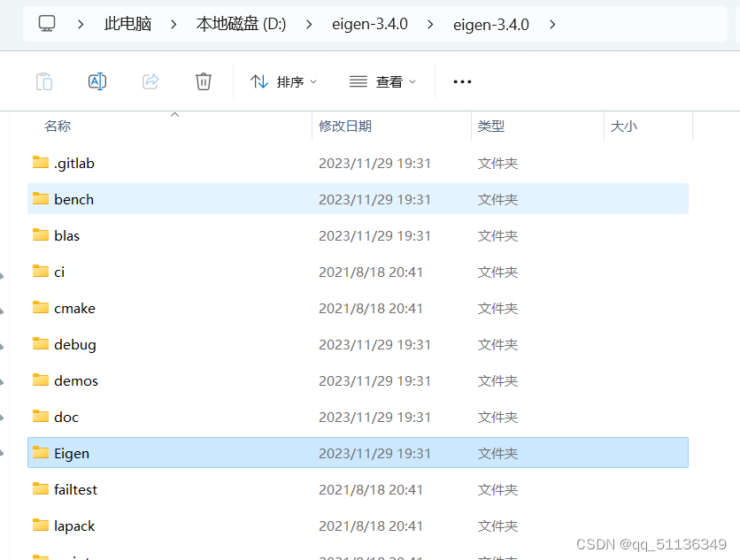Click the Paste icon on the toolbar
This screenshot has height=560, width=740.
[44, 81]
